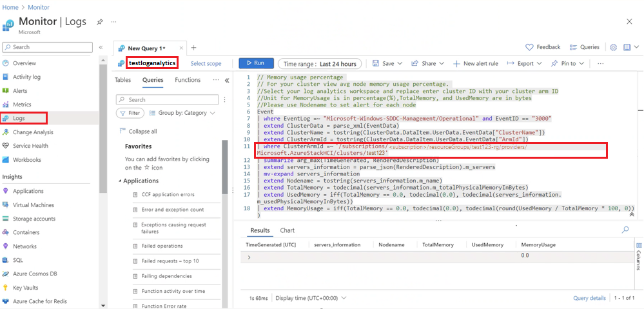This screenshot has height=309, width=644.
Task: Open Metrics in left navigation
Action: click(x=22, y=105)
